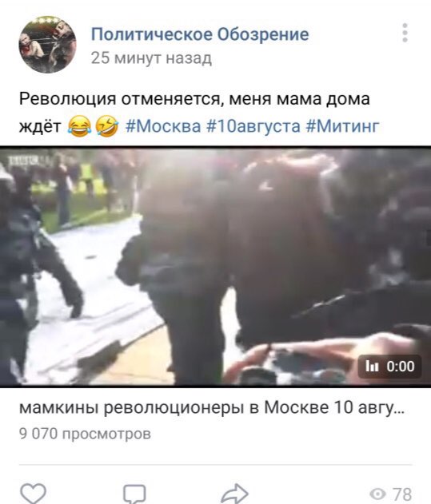Open the Политическое Обозрение community name
This screenshot has width=431, height=504.
coord(200,34)
